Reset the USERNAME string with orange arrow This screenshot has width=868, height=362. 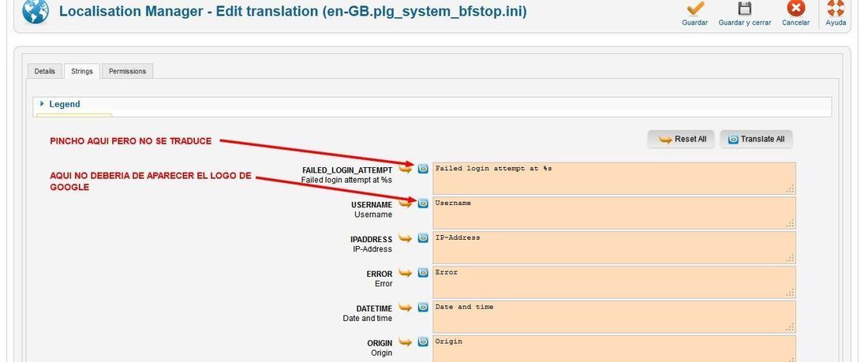click(x=406, y=203)
